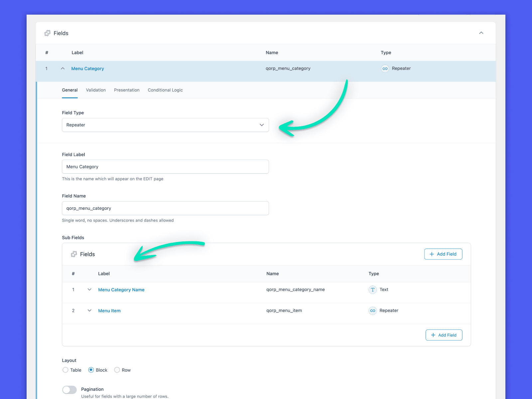
Task: Enable the Pagination toggle
Action: coord(69,390)
